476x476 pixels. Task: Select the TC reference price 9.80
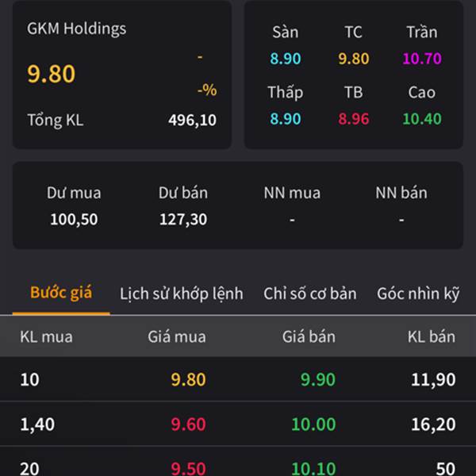[x=354, y=58]
